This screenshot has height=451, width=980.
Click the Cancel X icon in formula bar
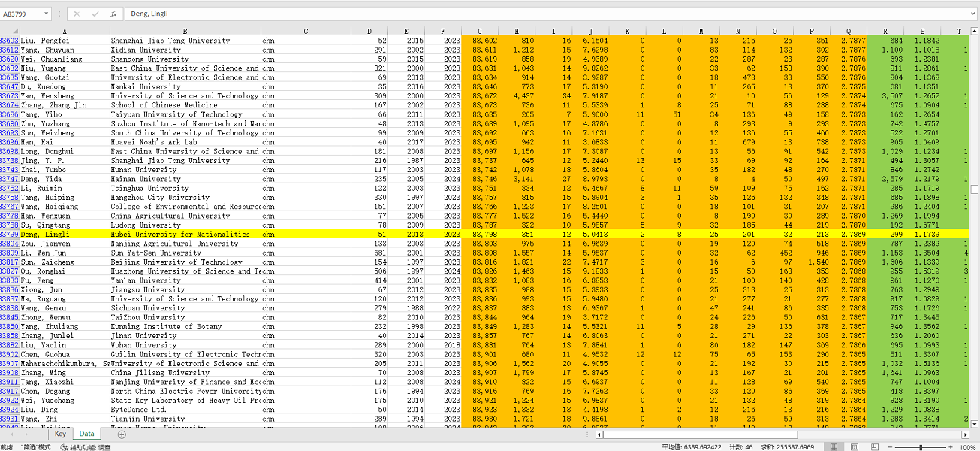pos(77,14)
